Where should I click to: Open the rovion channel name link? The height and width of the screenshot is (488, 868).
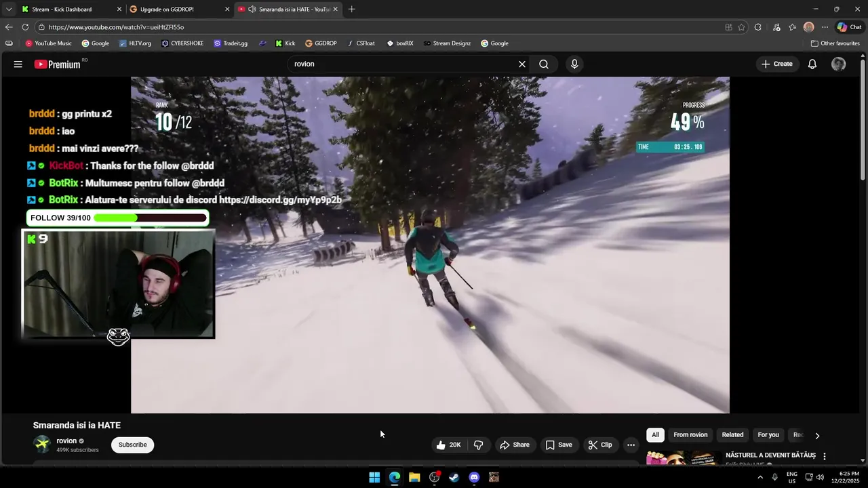(66, 441)
